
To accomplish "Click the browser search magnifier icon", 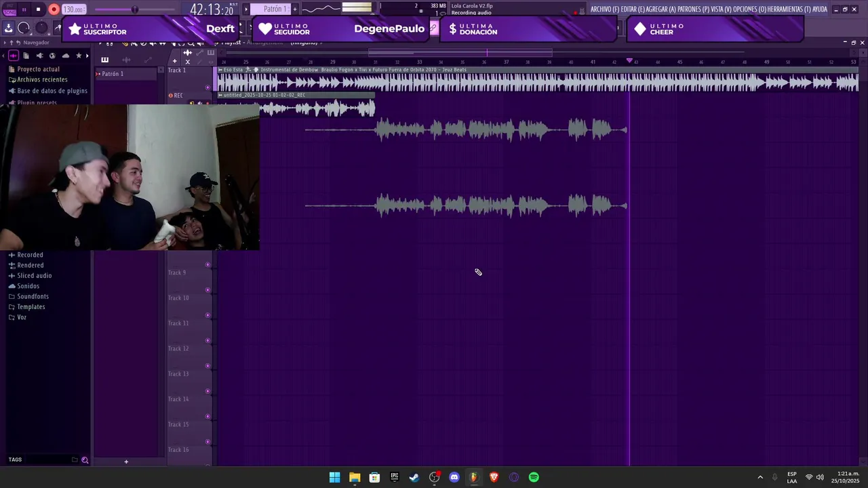I will [x=85, y=460].
